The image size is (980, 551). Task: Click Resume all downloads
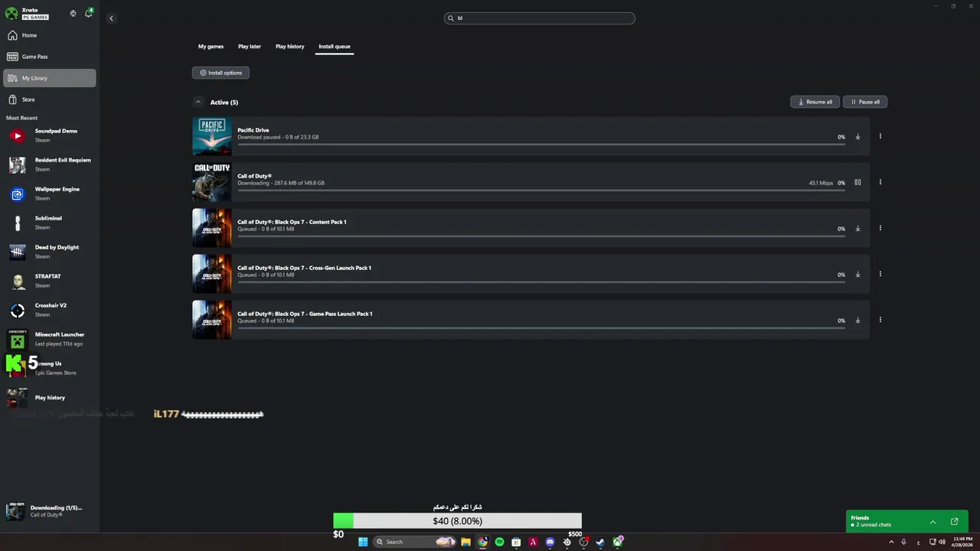click(x=815, y=102)
